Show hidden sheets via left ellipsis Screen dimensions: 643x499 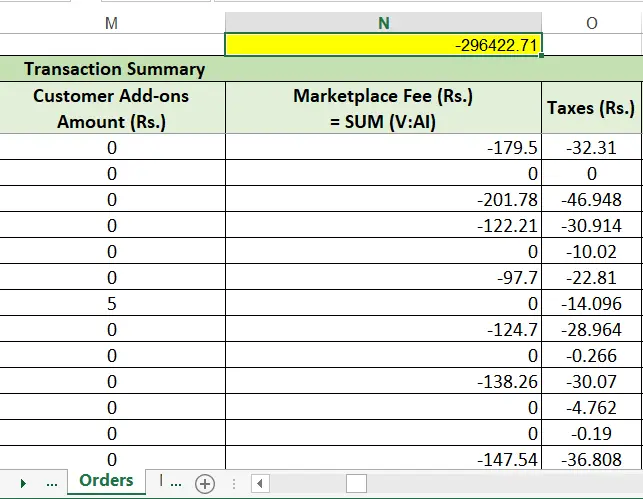click(52, 483)
